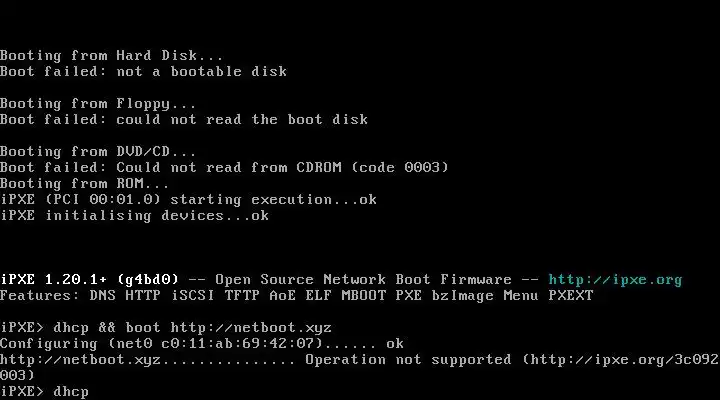Click 'Booting from Floppy...' line

pos(98,104)
